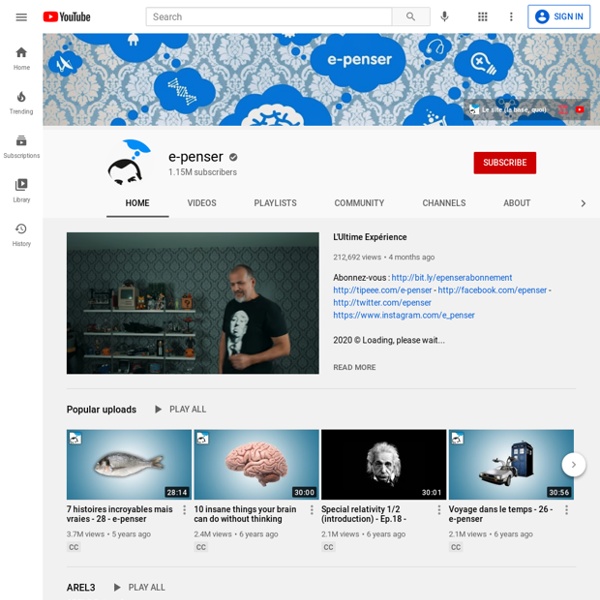Switch to the HOME tab
The height and width of the screenshot is (600, 600).
click(x=137, y=203)
